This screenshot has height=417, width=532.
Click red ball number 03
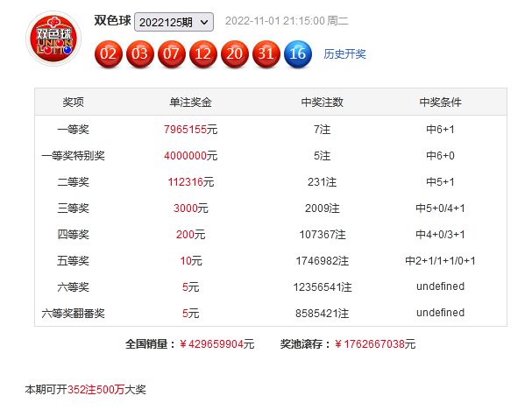pyautogui.click(x=141, y=54)
